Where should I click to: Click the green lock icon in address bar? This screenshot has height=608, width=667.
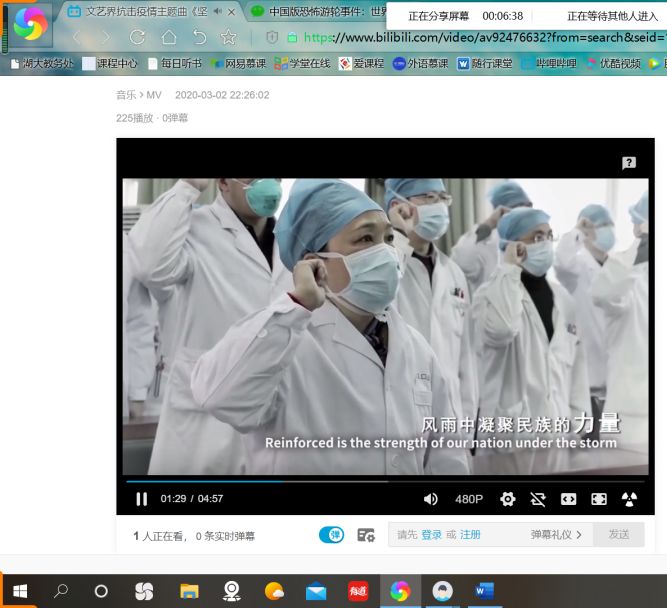(292, 37)
